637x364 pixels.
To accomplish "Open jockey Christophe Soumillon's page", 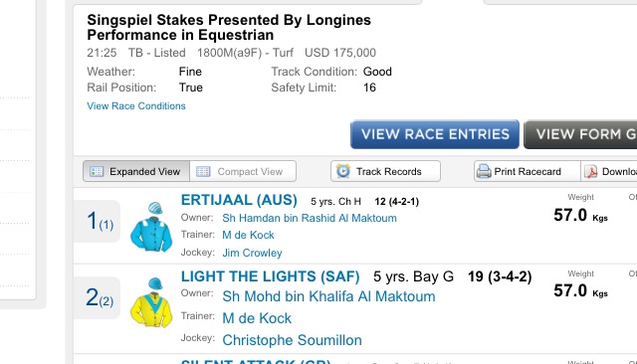I will 292,340.
